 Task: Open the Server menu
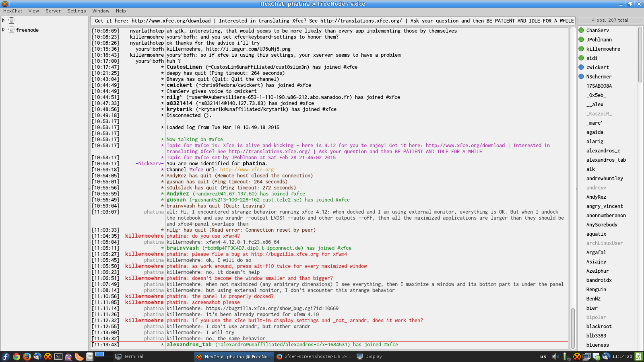pyautogui.click(x=53, y=11)
